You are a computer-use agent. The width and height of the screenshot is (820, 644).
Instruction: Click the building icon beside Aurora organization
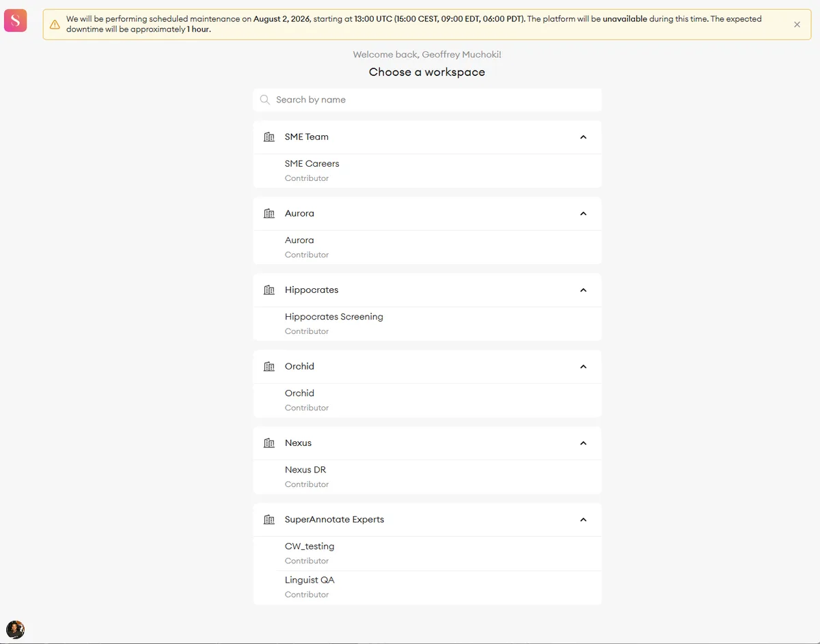(269, 214)
